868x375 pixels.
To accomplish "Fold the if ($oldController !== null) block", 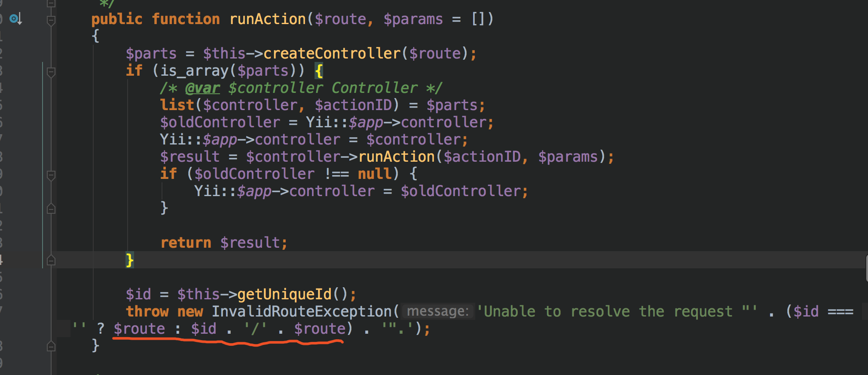I will [x=51, y=175].
